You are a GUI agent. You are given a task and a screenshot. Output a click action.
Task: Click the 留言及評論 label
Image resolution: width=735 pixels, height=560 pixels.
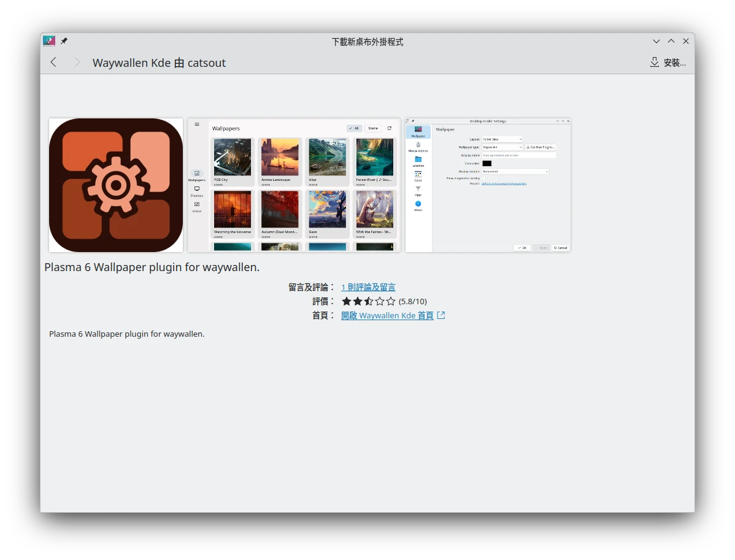pos(312,287)
